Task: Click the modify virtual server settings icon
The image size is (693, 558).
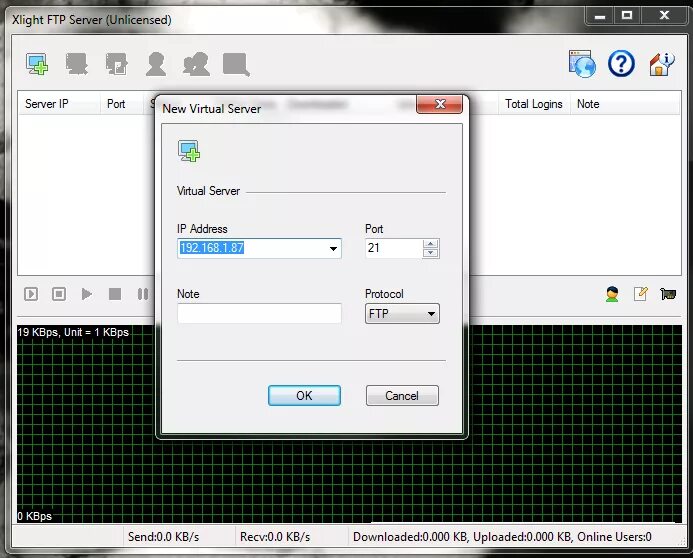Action: point(117,65)
